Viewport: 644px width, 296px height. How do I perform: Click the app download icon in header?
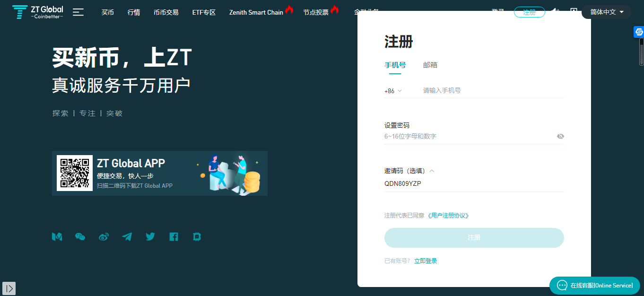coord(574,11)
